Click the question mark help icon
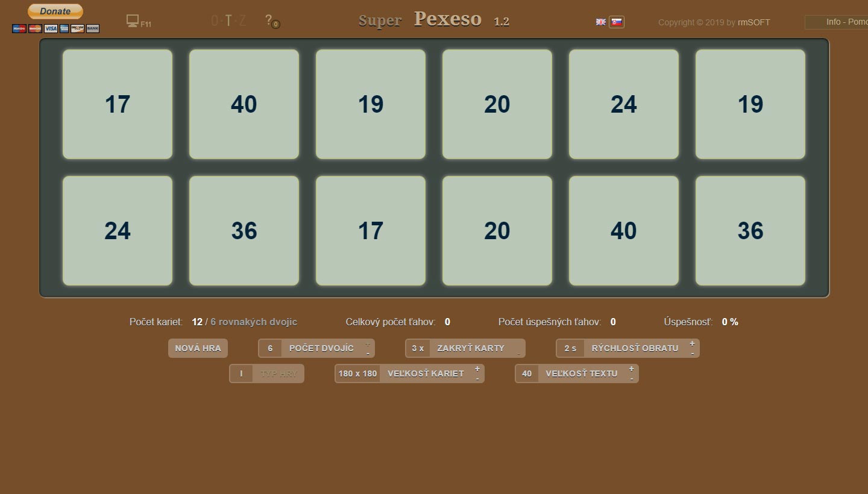The height and width of the screenshot is (494, 868). 269,20
